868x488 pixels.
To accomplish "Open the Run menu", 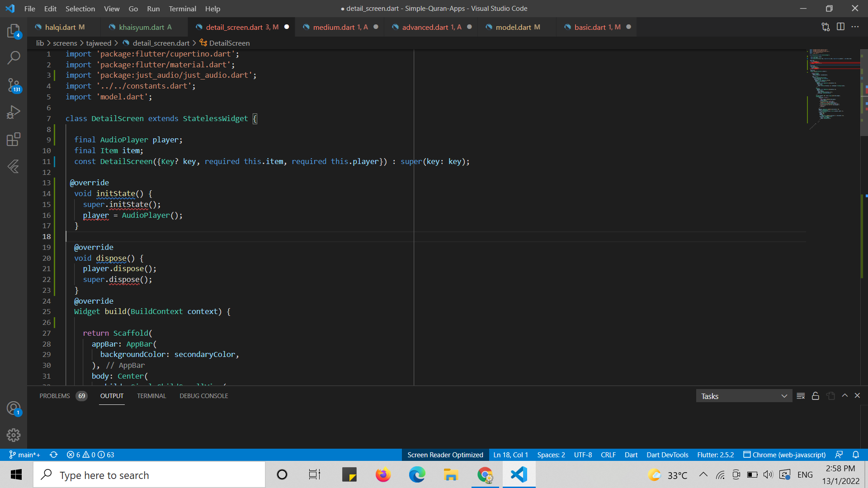I will click(x=153, y=9).
